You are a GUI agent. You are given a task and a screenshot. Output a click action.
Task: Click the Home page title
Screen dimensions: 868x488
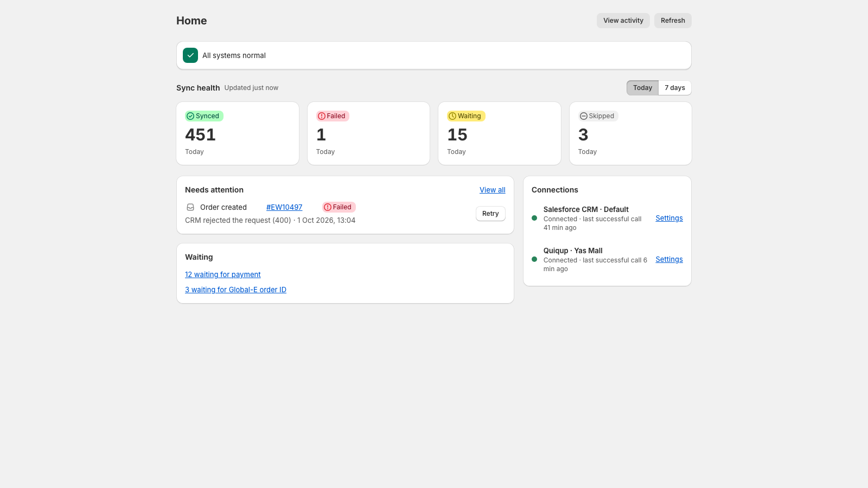[x=192, y=21]
